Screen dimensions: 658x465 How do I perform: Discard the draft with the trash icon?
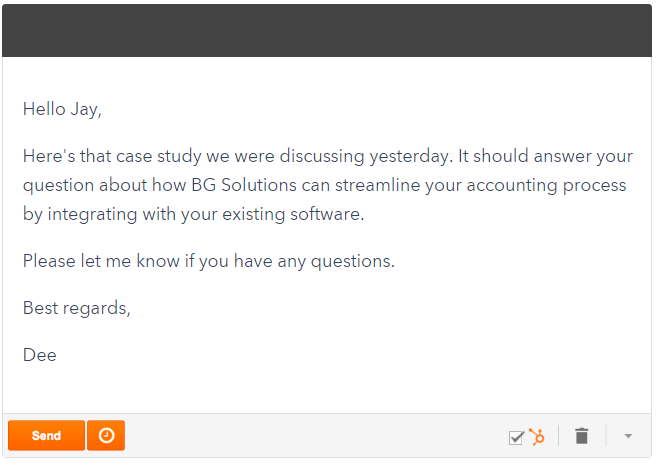pyautogui.click(x=582, y=436)
